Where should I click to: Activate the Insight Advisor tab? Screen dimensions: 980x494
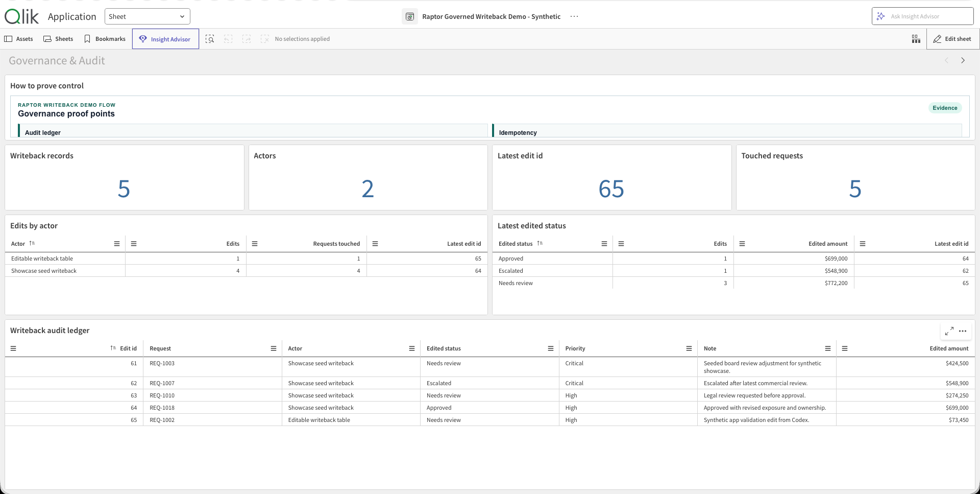[x=165, y=39]
